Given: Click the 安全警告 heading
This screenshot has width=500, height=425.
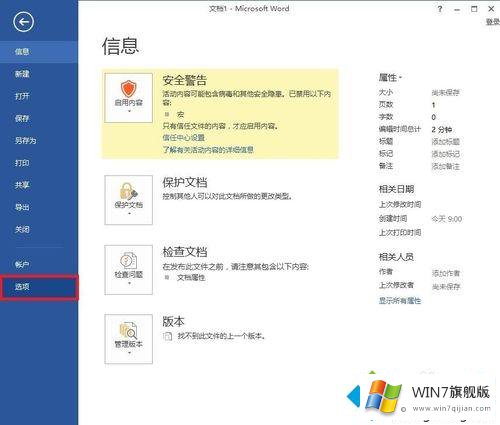Looking at the screenshot, I should (x=185, y=80).
